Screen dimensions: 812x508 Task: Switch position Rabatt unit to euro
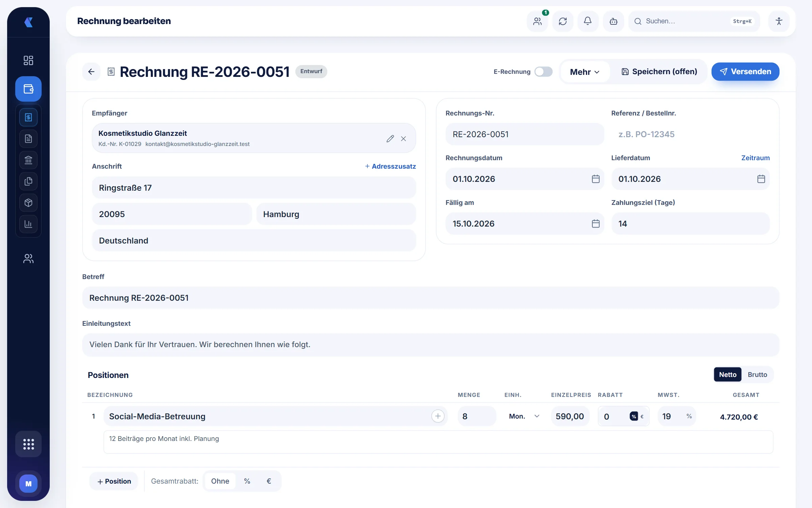[x=642, y=417]
